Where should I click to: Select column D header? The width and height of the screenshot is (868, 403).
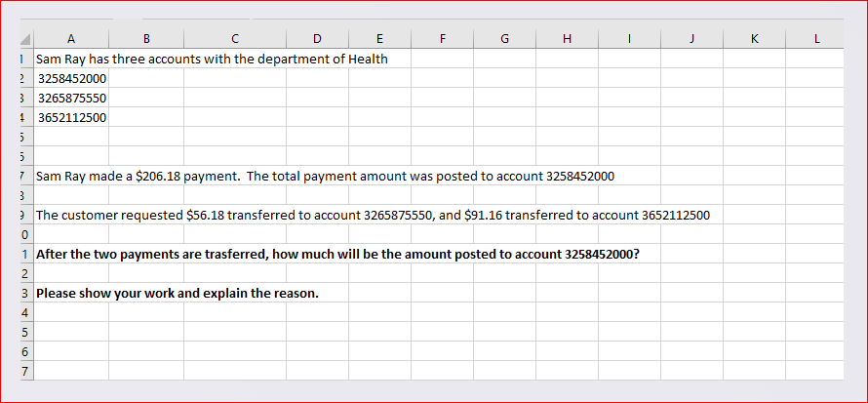[317, 39]
